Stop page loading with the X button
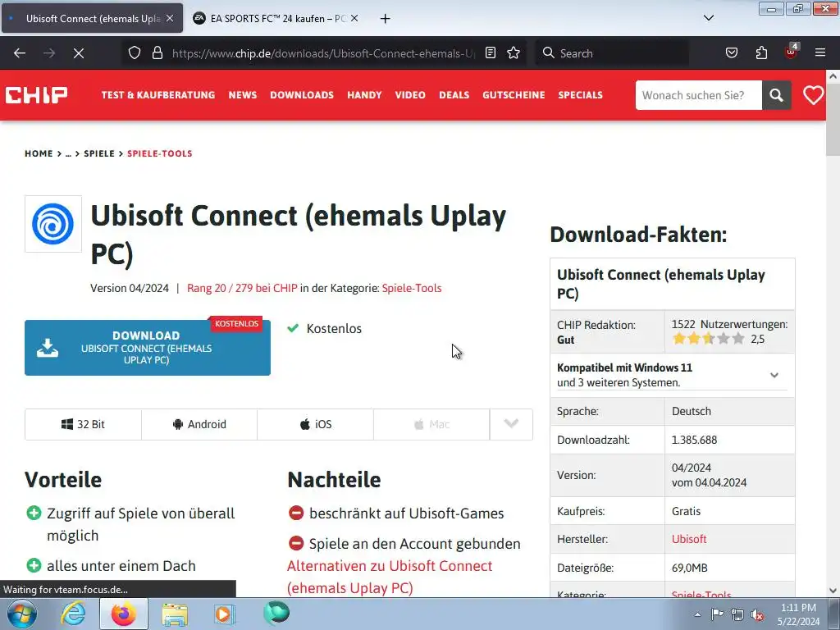This screenshot has height=630, width=840. click(x=78, y=53)
